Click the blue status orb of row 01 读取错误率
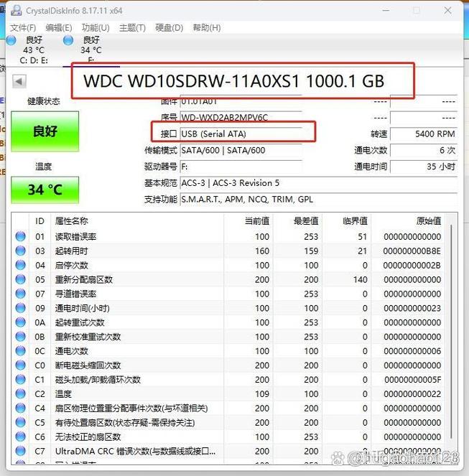 click(20, 236)
